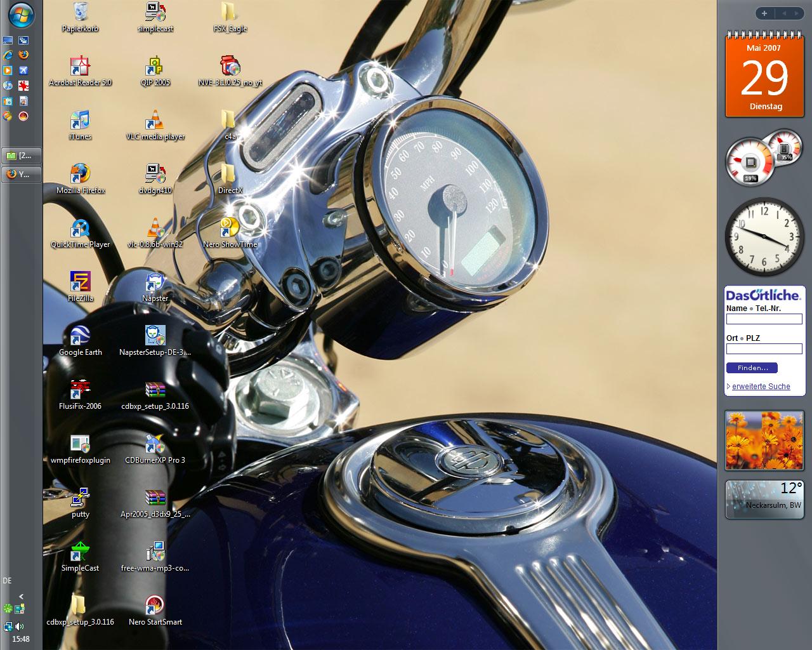
Task: Click the DE language indicator
Action: tap(7, 581)
